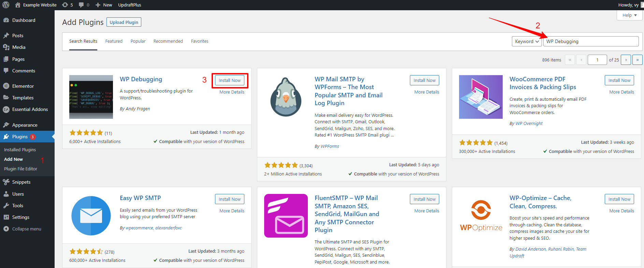Click the Upload Plugin button
The height and width of the screenshot is (268, 644).
tap(124, 22)
